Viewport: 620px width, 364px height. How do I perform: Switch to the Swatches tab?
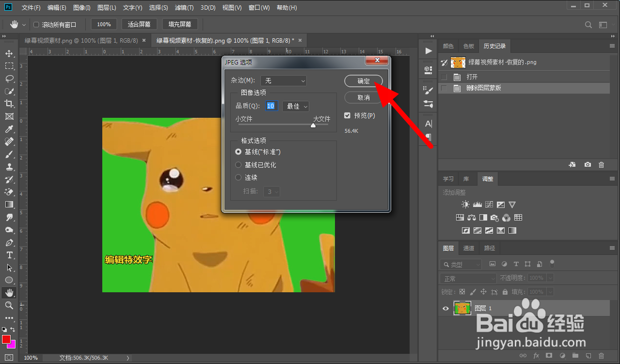(x=469, y=46)
